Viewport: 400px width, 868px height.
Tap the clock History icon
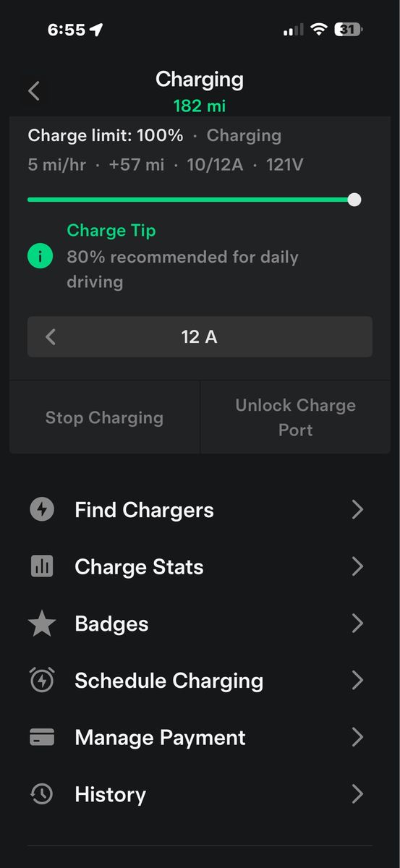(x=42, y=794)
